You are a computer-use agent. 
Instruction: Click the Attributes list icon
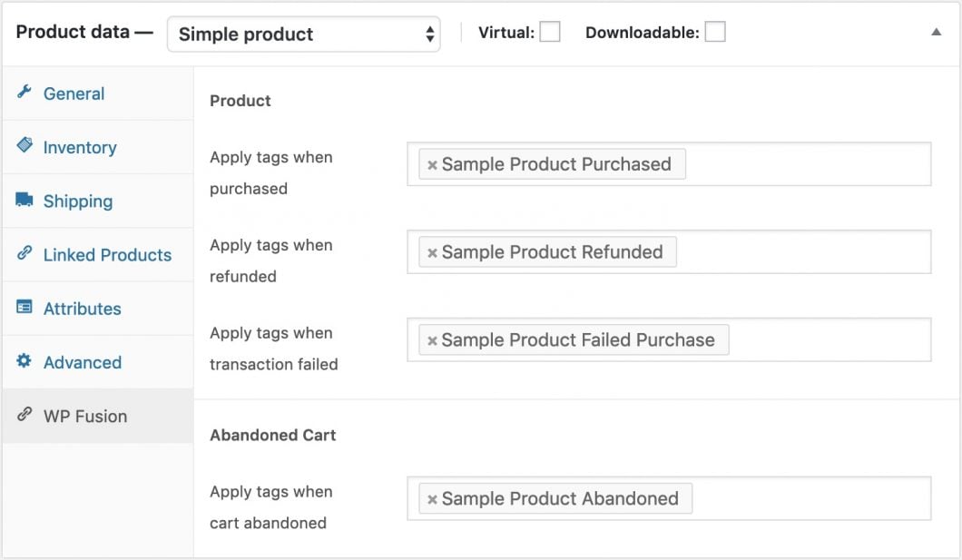25,308
